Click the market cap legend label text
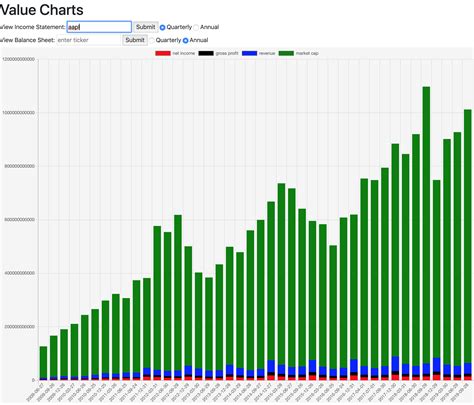 tap(307, 53)
